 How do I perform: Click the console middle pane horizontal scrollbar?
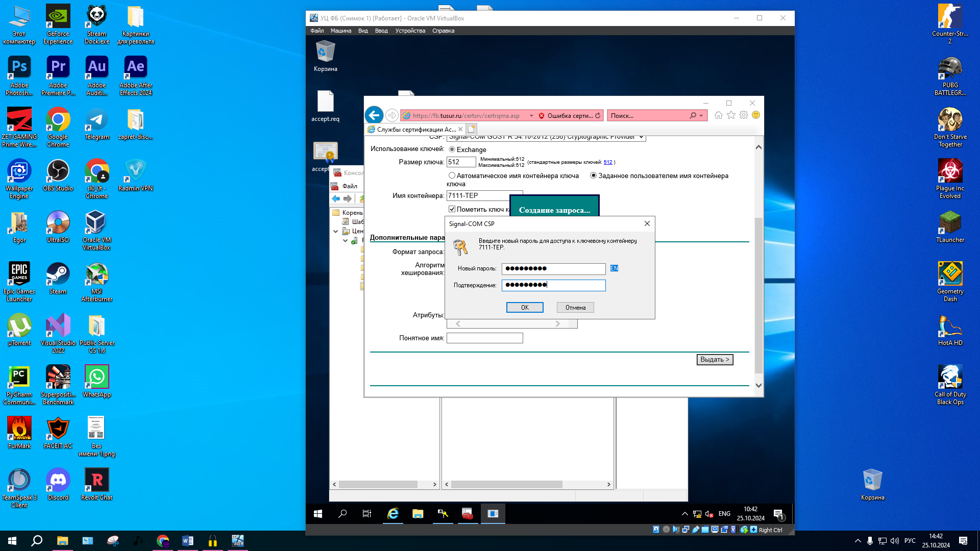(506, 484)
